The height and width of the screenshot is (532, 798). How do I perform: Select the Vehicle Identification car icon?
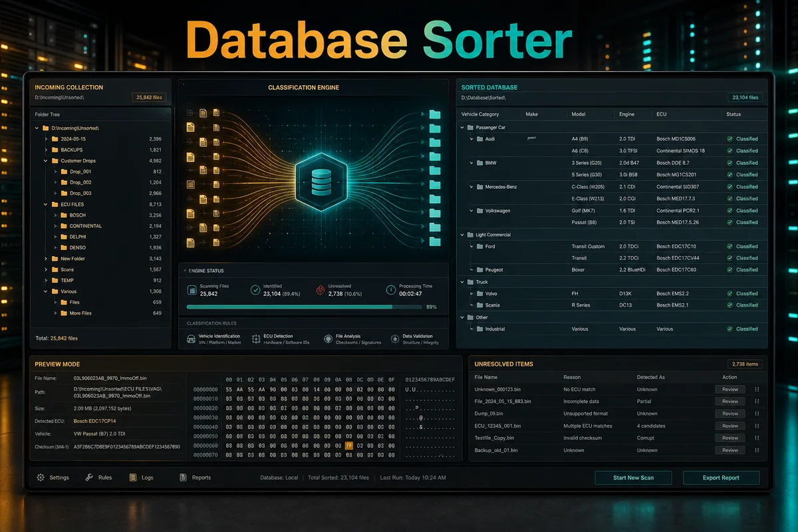point(192,338)
